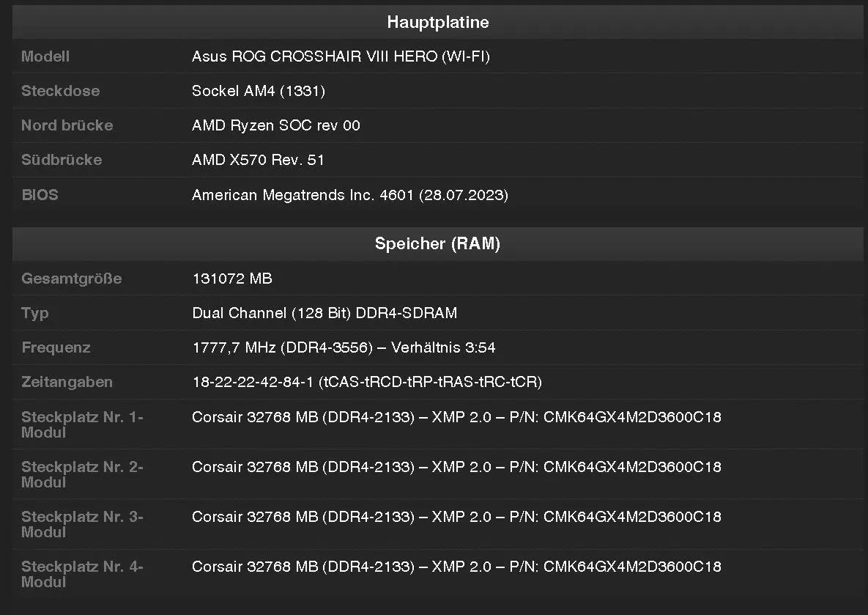Click the Modell row label
868x615 pixels.
click(45, 56)
